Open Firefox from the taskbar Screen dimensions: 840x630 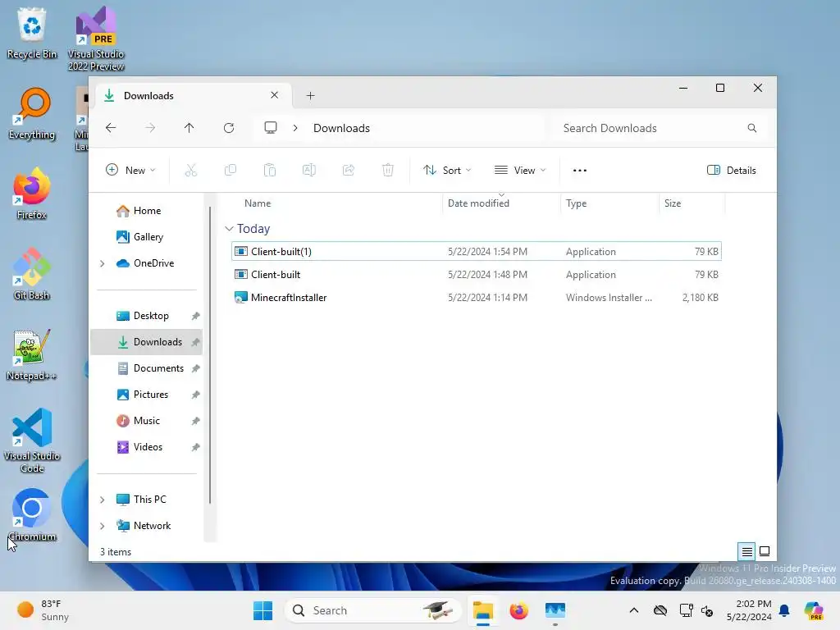pyautogui.click(x=518, y=610)
